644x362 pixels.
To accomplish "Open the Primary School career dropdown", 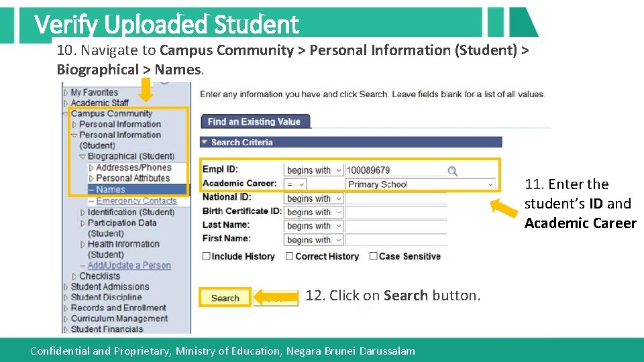I will coord(420,184).
